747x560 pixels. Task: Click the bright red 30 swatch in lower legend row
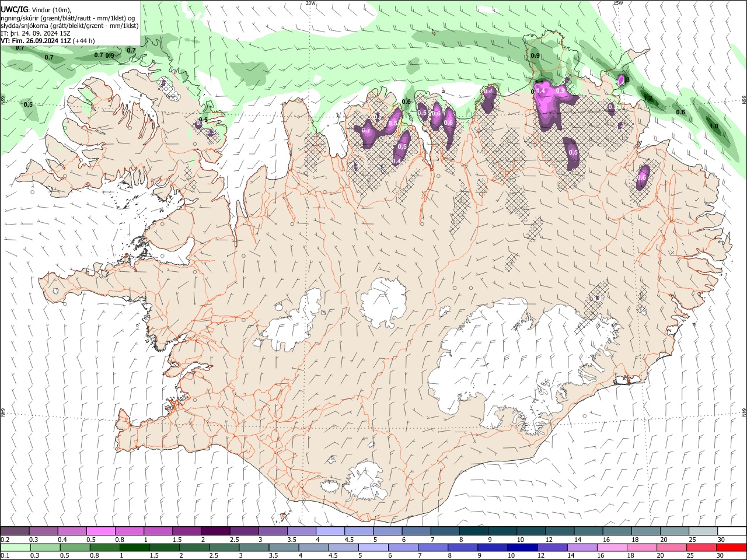pyautogui.click(x=731, y=548)
